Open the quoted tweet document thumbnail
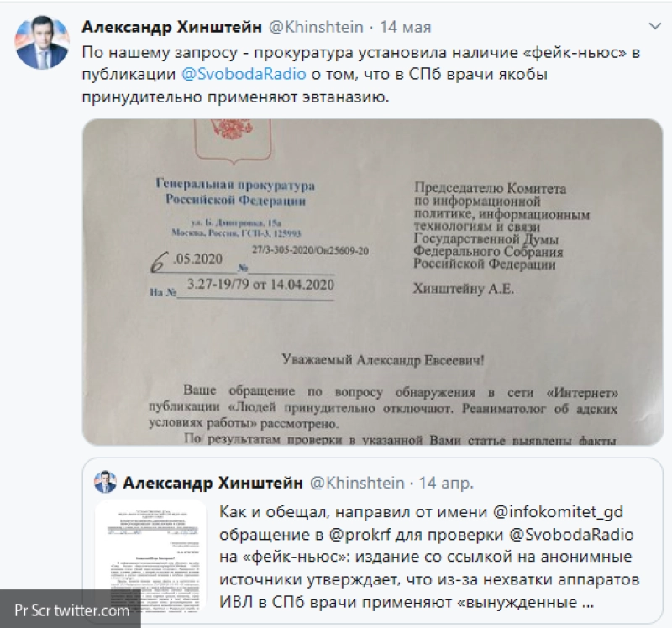 [x=150, y=557]
